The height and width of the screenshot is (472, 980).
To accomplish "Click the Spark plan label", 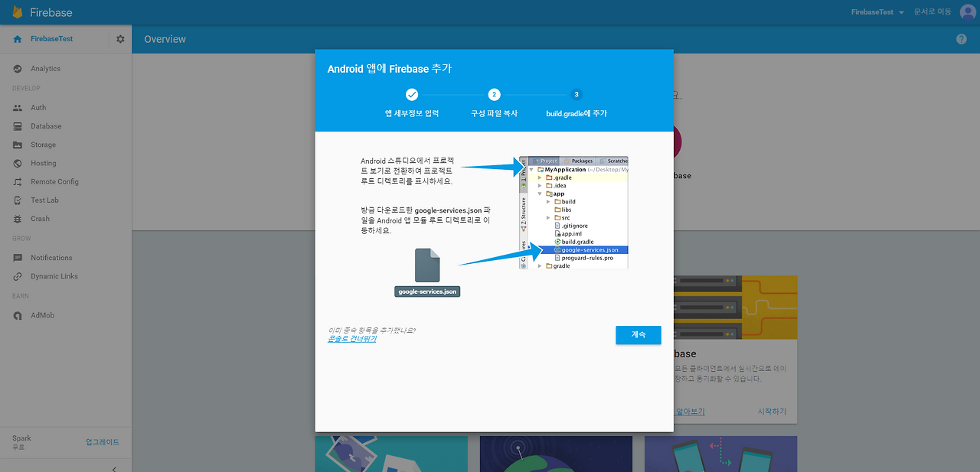I will click(21, 438).
